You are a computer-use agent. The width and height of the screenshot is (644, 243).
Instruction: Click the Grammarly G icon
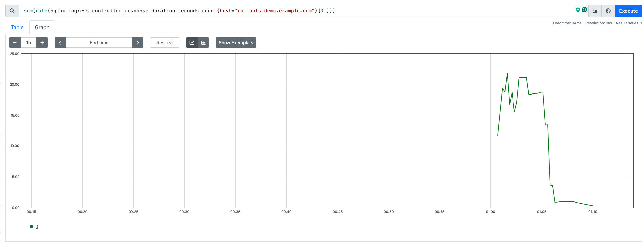point(584,10)
